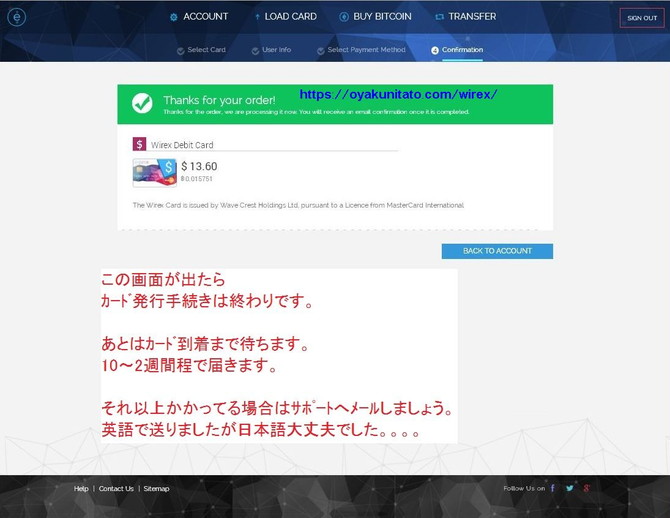Click the up-arrow icon beside LOAD CARD
This screenshot has height=518, width=670.
[x=257, y=17]
